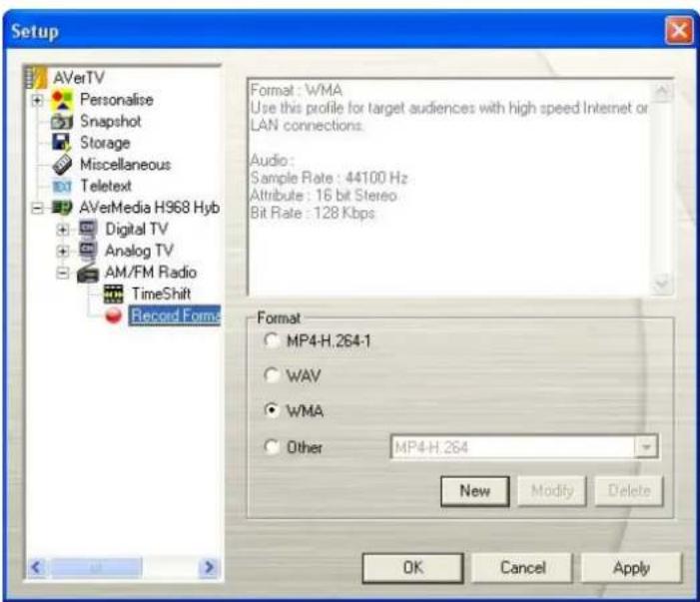
Task: Click the description box scroll down arrow
Action: pos(662,284)
